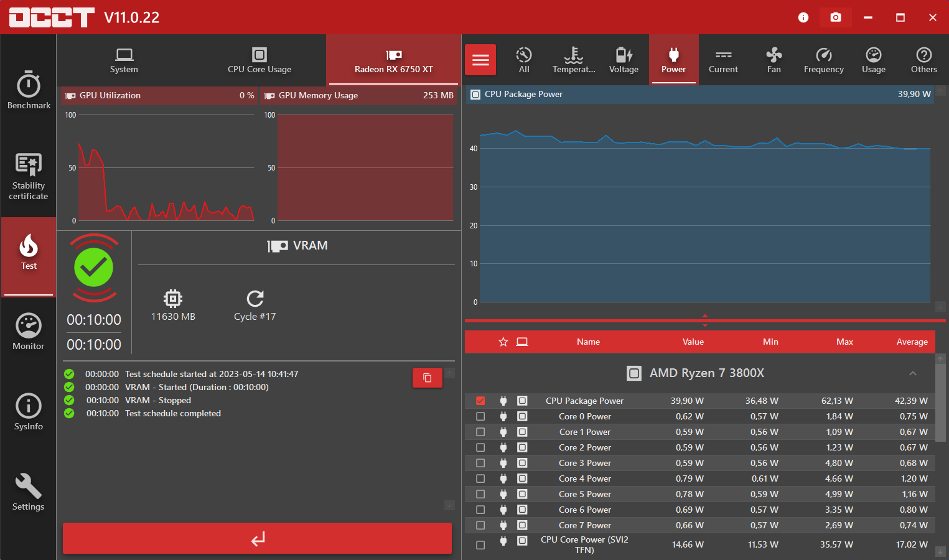Check CPU Core Power (SVI2 TFN) checkbox
The height and width of the screenshot is (560, 949).
click(x=480, y=545)
